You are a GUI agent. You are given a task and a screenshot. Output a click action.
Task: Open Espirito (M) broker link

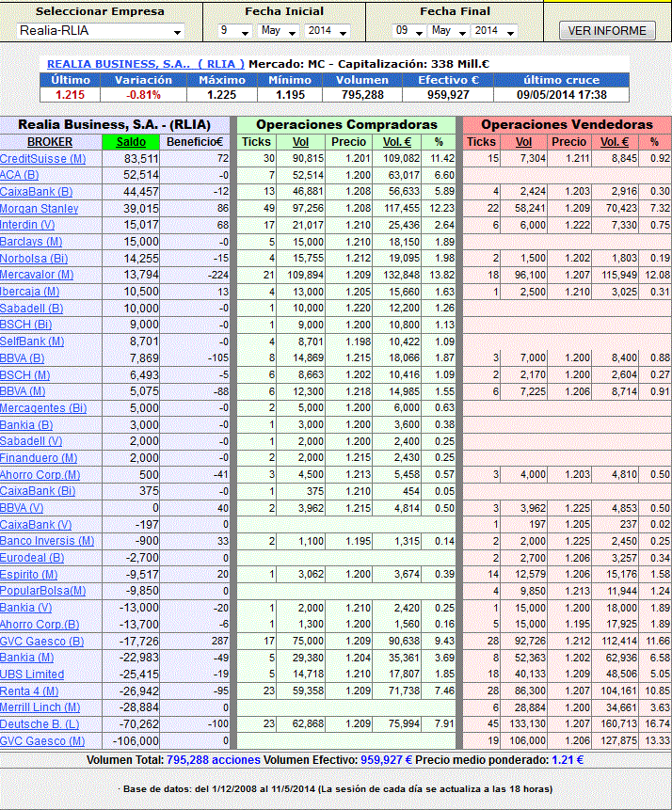pyautogui.click(x=29, y=575)
